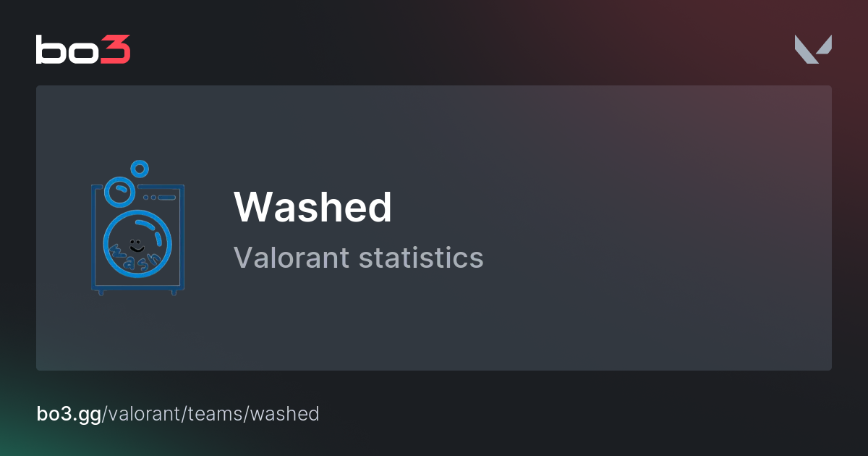
Task: Click the smiley face inside the washer door
Action: [135, 244]
